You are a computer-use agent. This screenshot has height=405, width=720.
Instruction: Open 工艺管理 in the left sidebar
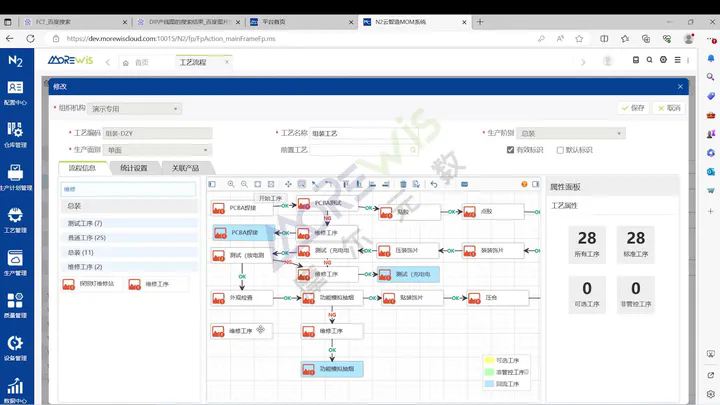(x=15, y=220)
